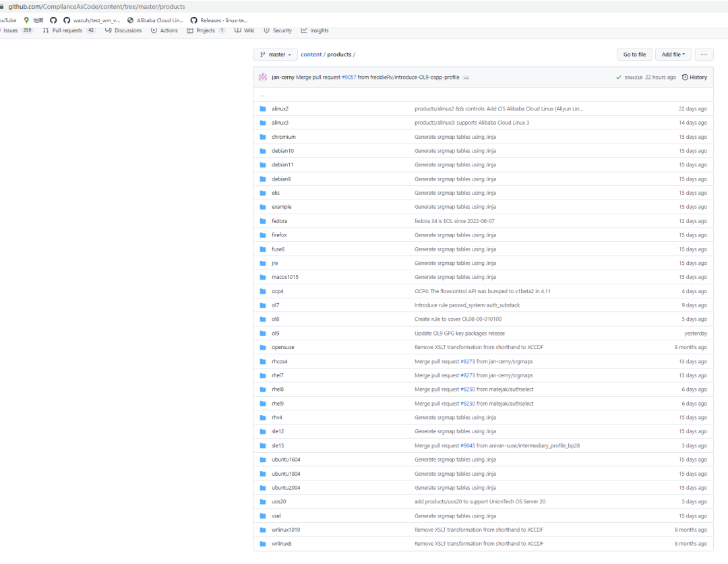Open pull request #9057 link
The image size is (728, 564).
click(348, 77)
